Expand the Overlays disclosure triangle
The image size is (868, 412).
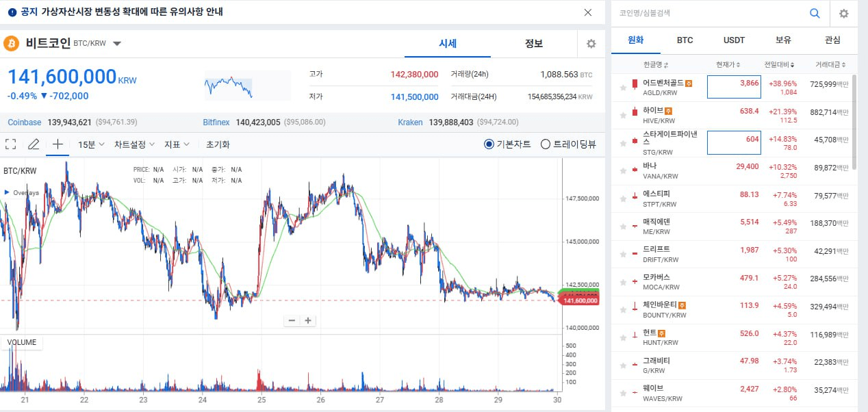coord(7,193)
